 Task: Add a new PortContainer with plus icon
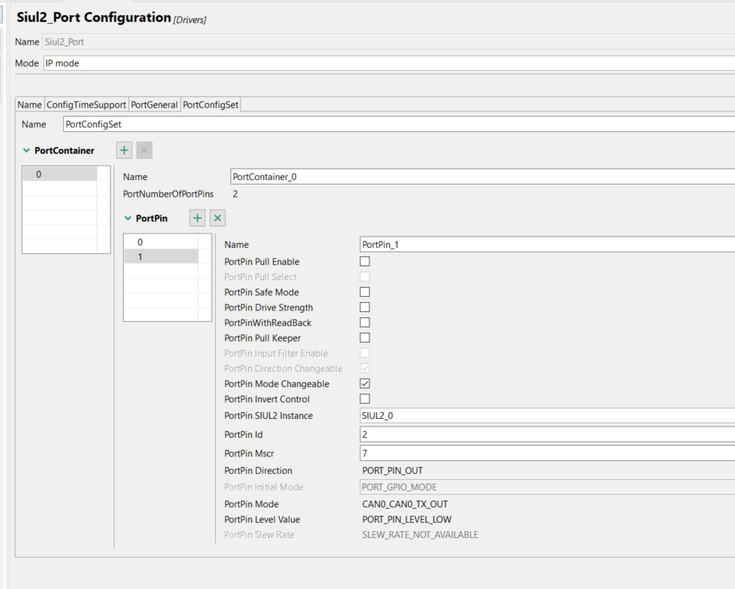124,150
